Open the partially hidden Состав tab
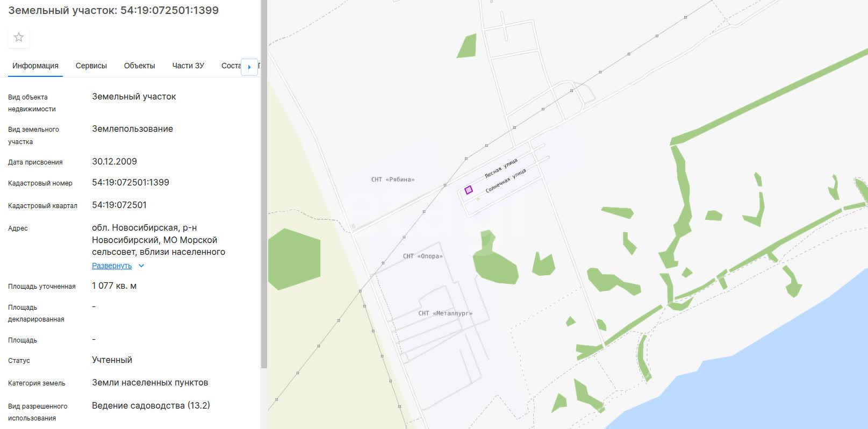 tap(231, 66)
